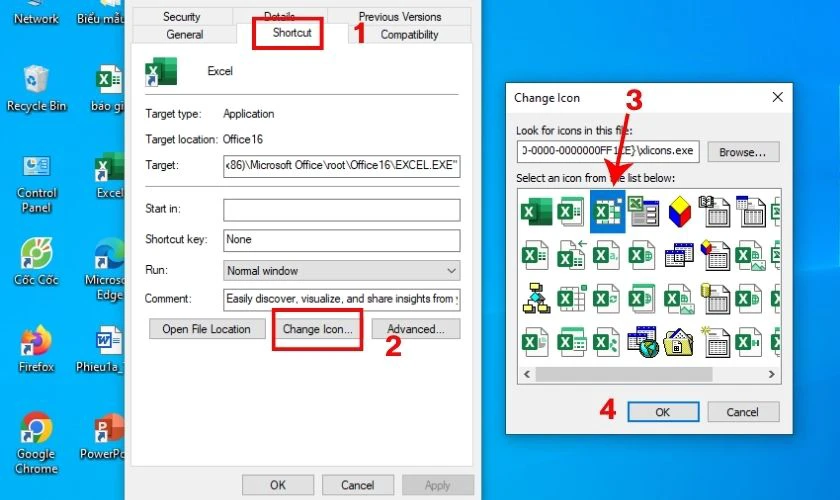Select the document with open book icon
This screenshot has height=500, width=840.
[714, 211]
